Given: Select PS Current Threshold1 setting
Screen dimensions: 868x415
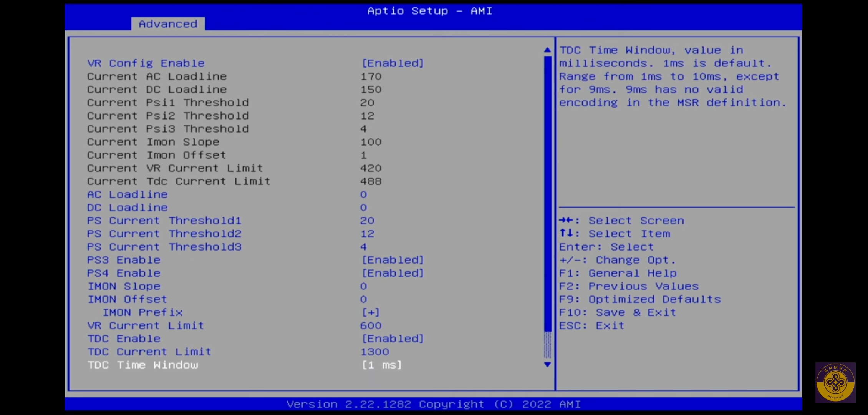Looking at the screenshot, I should [x=164, y=221].
